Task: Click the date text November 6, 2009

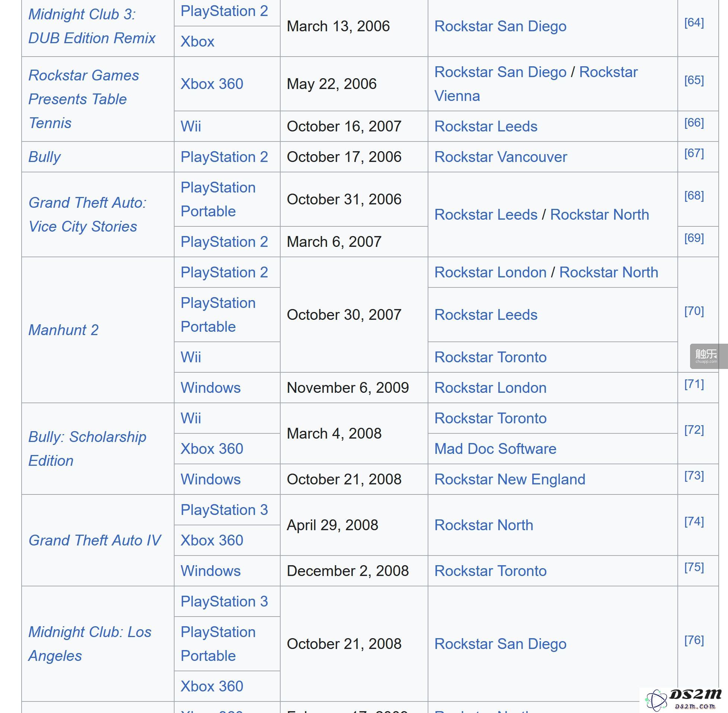Action: click(348, 388)
